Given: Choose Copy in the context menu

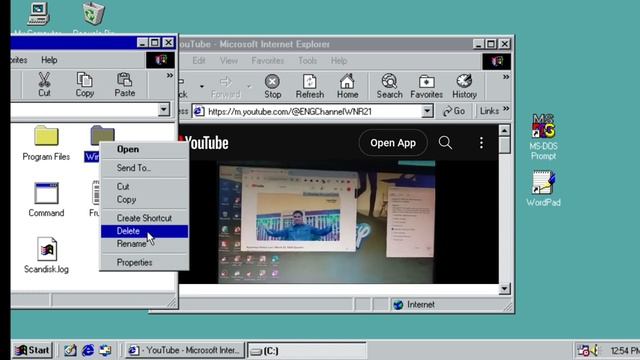Looking at the screenshot, I should pos(144,200).
